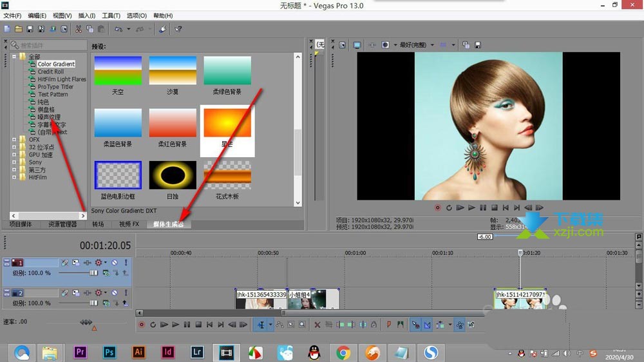644x362 pixels.
Task: Delete selection with red X icon
Action: 317,325
